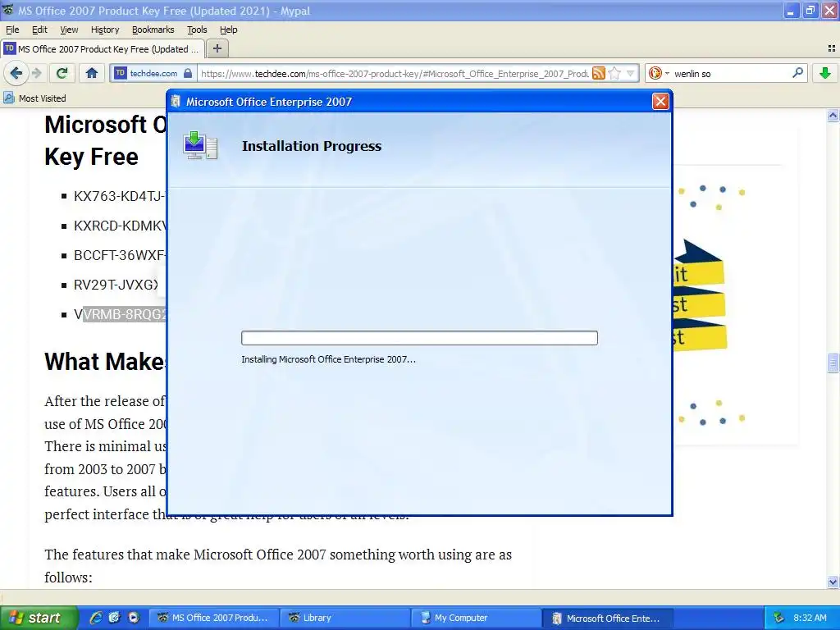Click the installer icon beside Installation Progress
The image size is (840, 630).
[200, 146]
